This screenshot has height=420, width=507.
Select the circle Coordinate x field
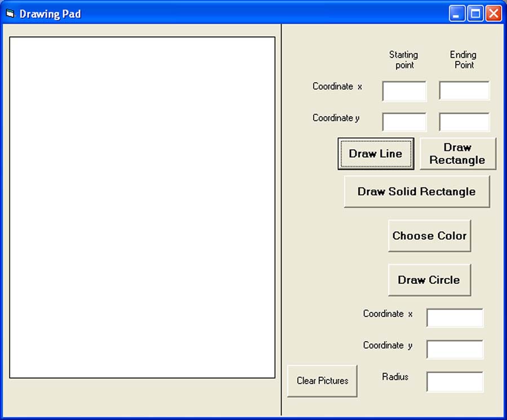455,318
